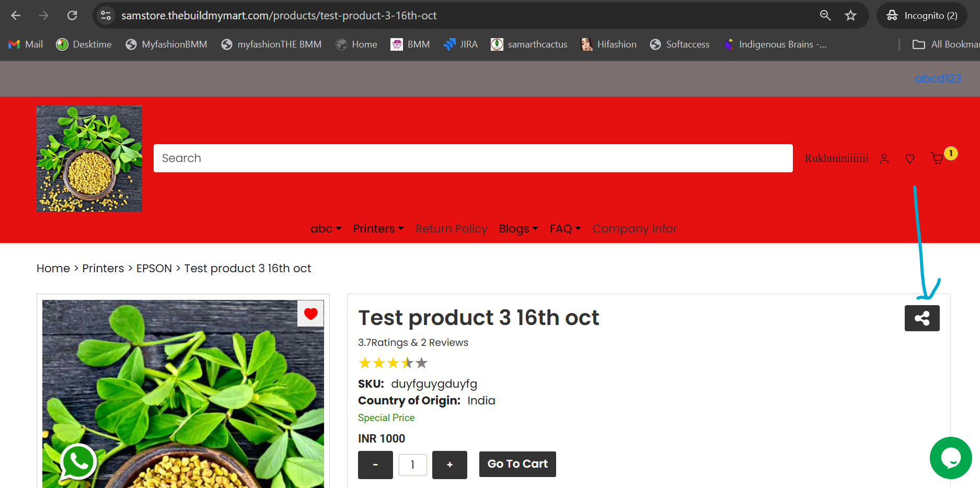Open the Company infor menu link

(x=635, y=229)
